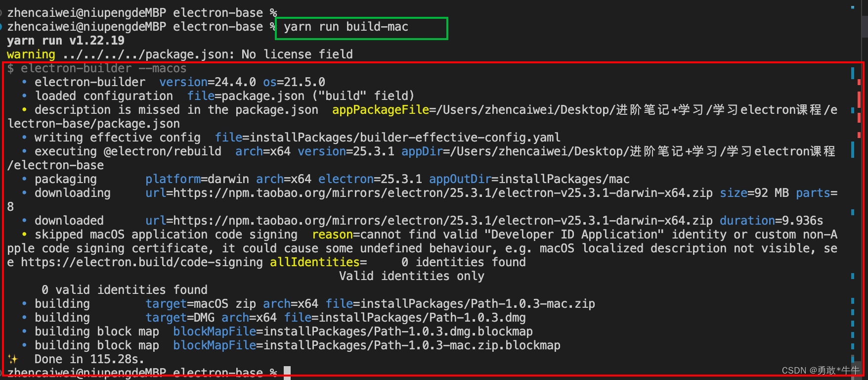Click 'Done in 115.28s.' text
Image resolution: width=868 pixels, height=380 pixels.
pos(90,359)
